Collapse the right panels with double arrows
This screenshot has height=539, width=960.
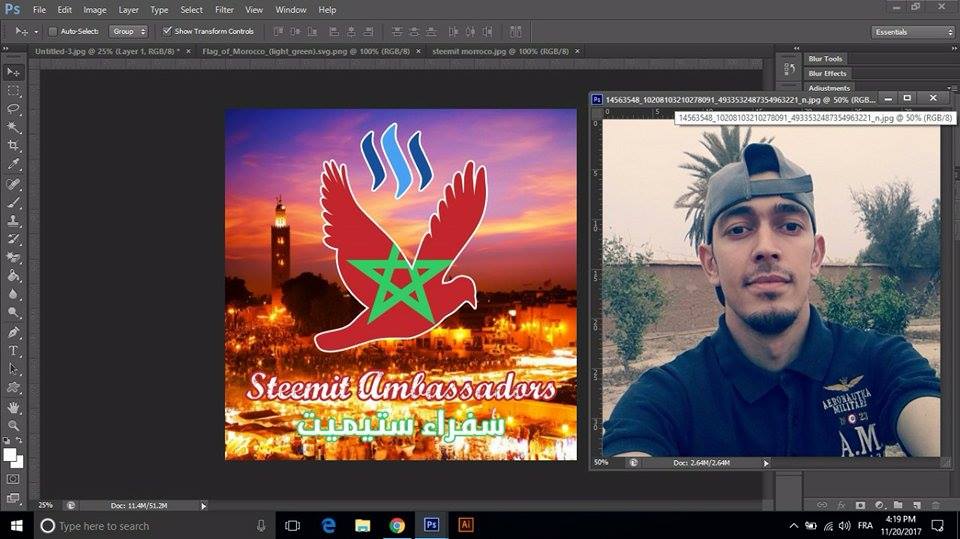coord(954,48)
